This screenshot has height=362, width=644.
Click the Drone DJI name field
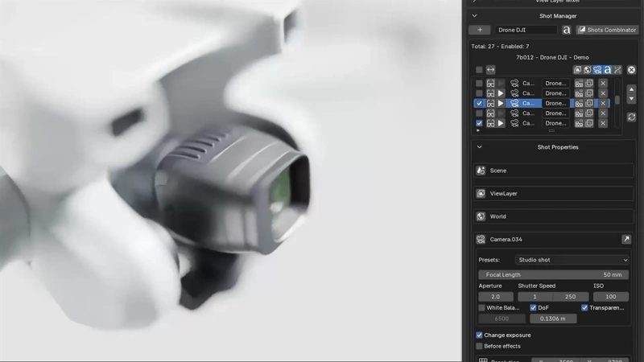pos(526,30)
